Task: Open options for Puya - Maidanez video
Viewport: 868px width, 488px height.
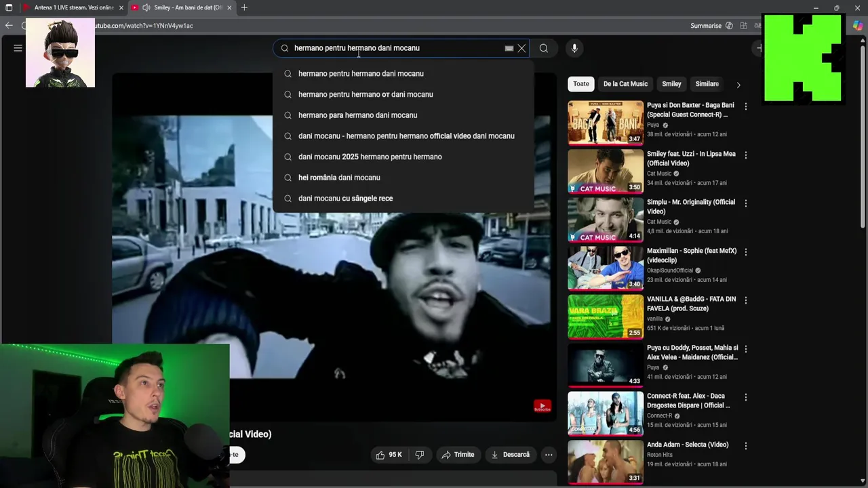Action: pyautogui.click(x=746, y=349)
